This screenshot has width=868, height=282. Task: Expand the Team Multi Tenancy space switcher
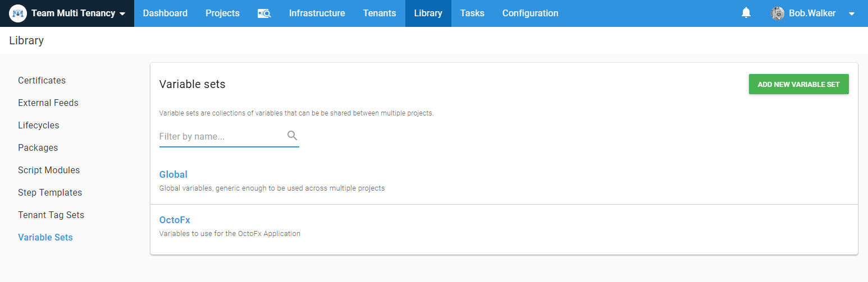tap(122, 13)
